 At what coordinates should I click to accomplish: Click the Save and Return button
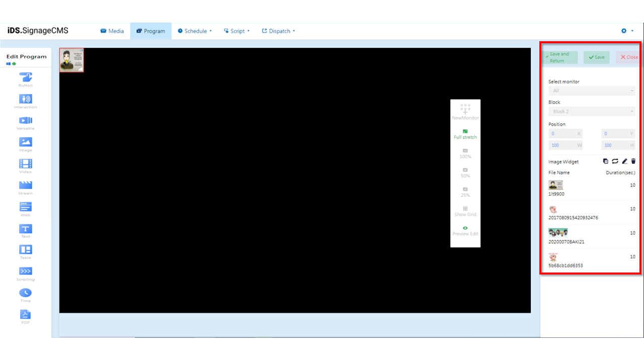click(x=559, y=57)
